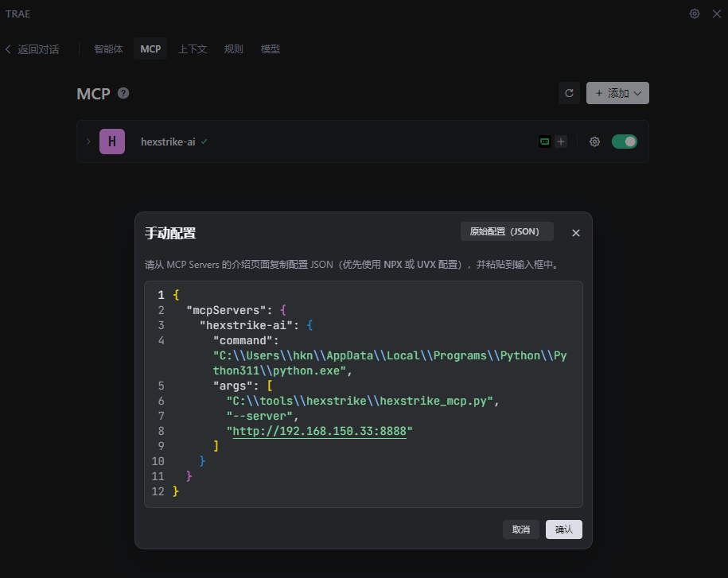Expand the hexstrike-ai server row chevron

tap(88, 142)
